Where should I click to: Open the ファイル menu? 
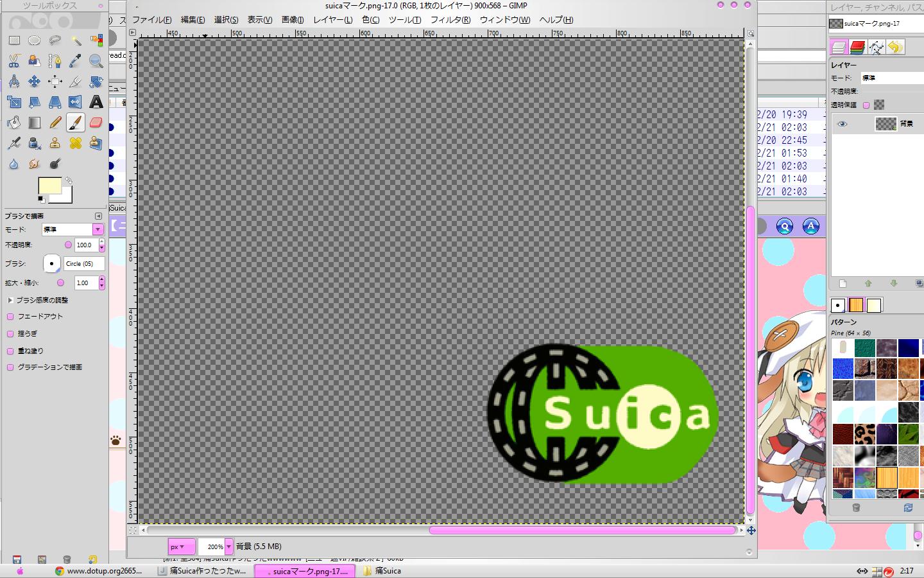click(152, 20)
